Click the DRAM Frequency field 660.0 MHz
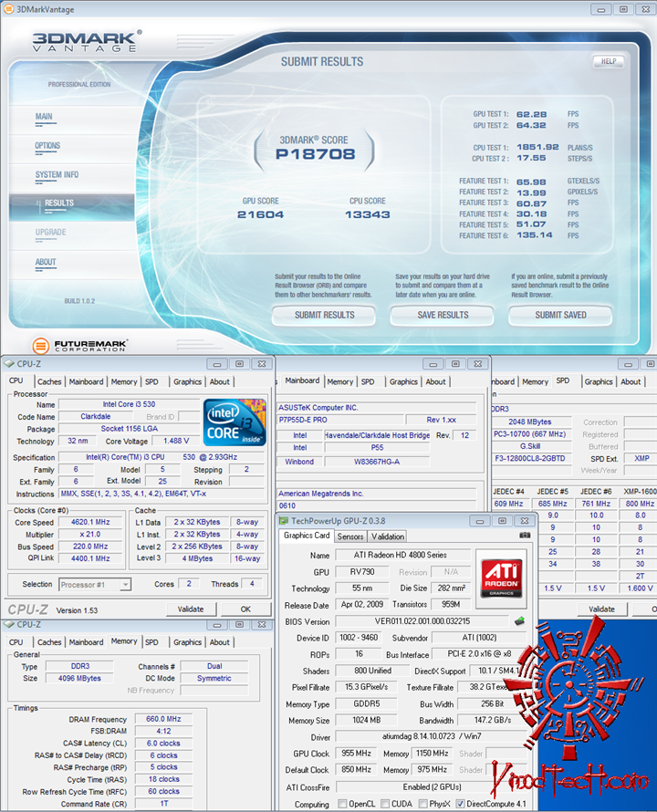Viewport: 657px width, 812px height. pos(163,719)
